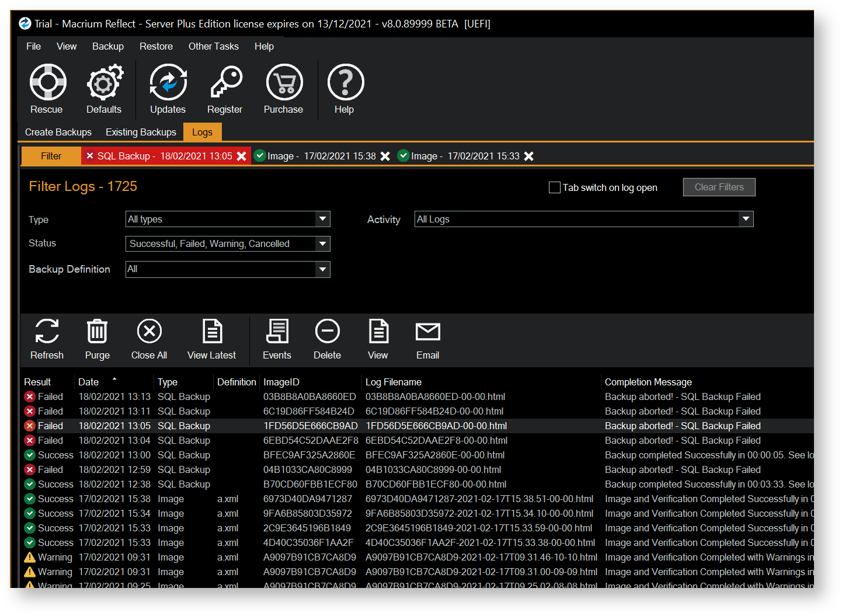The image size is (842, 616).
Task: Sort by Result column header
Action: pyautogui.click(x=37, y=382)
